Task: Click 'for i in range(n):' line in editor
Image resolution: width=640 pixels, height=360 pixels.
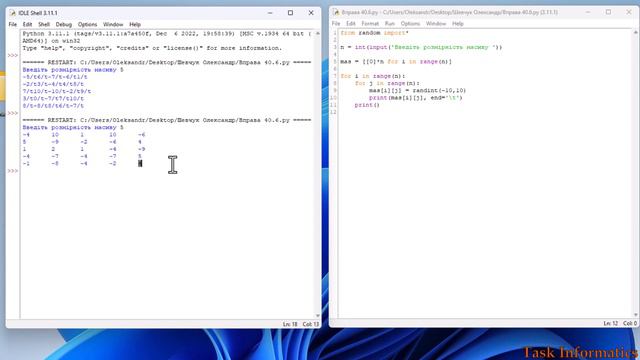Action: (373, 76)
